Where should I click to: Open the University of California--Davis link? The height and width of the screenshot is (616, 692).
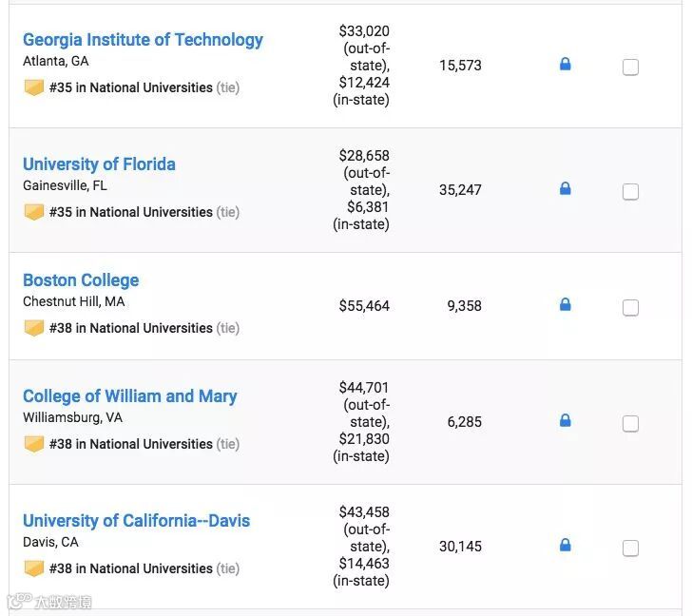pos(136,521)
